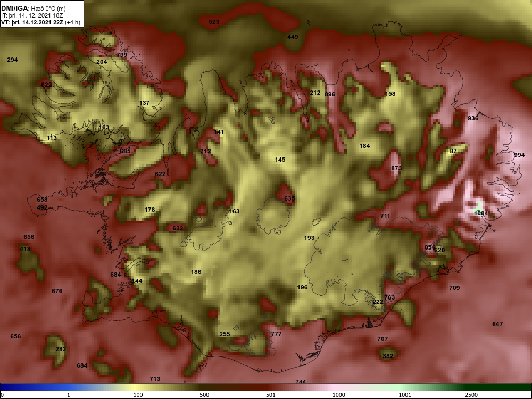Click the map value '87'
The height and width of the screenshot is (399, 532).
tap(453, 151)
